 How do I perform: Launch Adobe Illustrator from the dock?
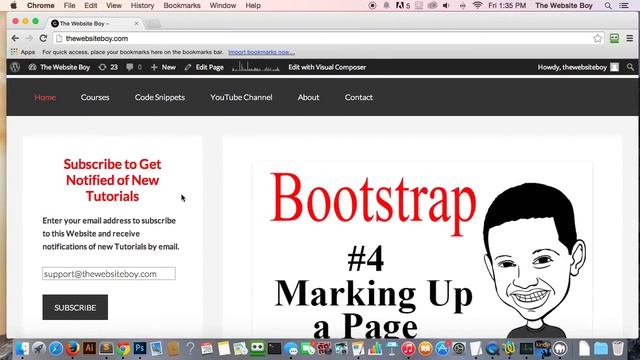[x=89, y=348]
